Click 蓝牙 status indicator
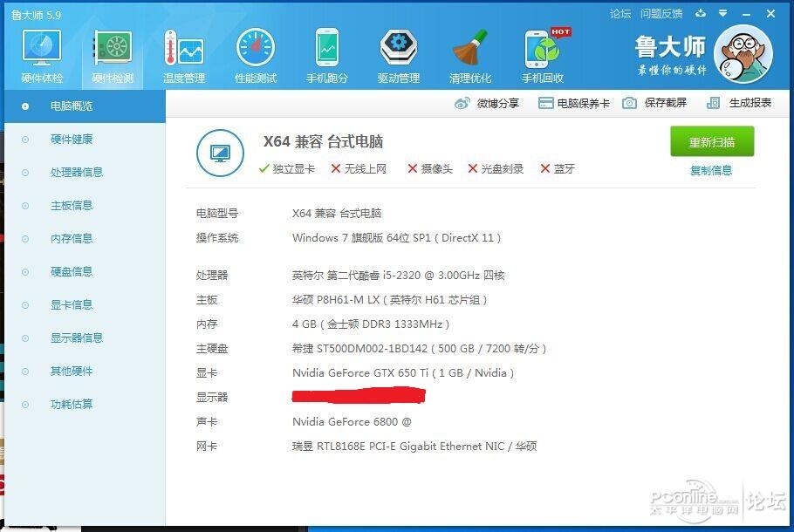The image size is (794, 532). (558, 168)
